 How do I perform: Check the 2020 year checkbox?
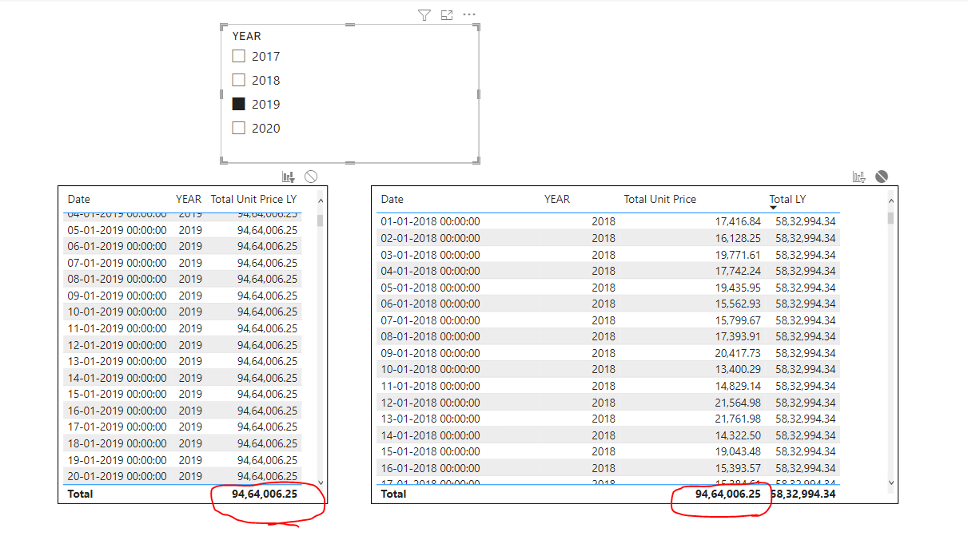point(238,128)
